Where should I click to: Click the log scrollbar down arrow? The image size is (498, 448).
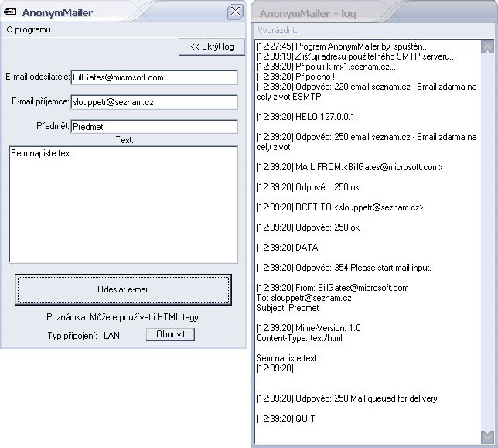[x=487, y=437]
